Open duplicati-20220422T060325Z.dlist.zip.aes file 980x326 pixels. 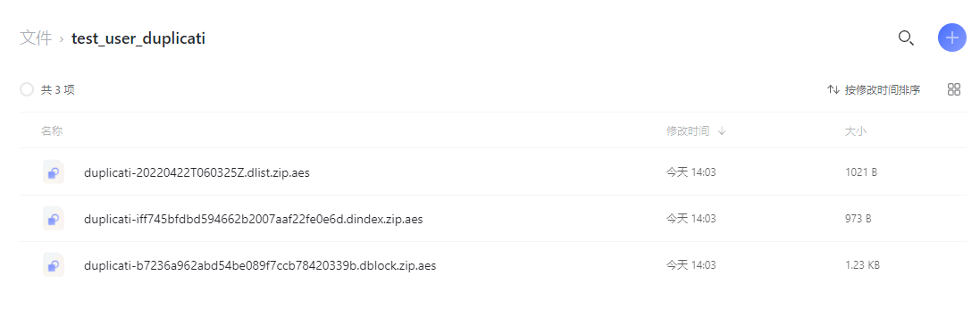[197, 173]
